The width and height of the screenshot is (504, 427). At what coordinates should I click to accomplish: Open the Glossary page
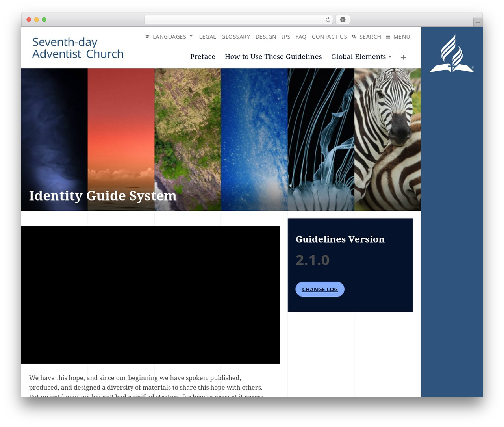(235, 37)
